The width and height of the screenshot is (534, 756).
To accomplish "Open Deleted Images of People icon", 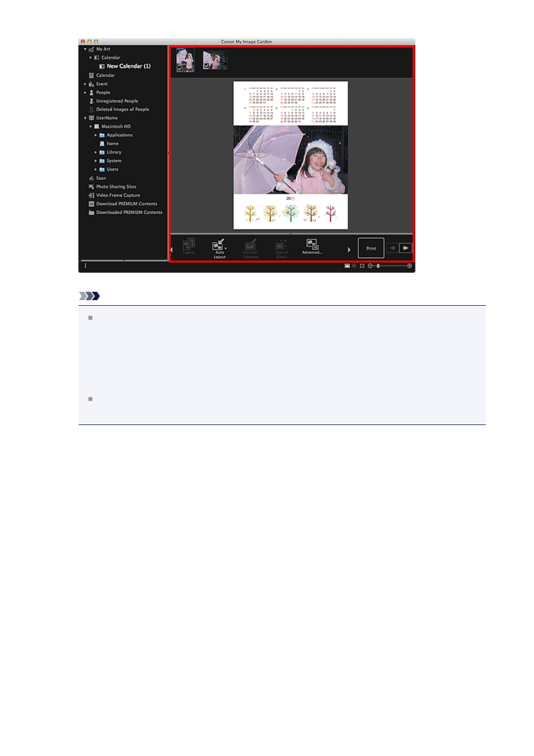I will [91, 110].
